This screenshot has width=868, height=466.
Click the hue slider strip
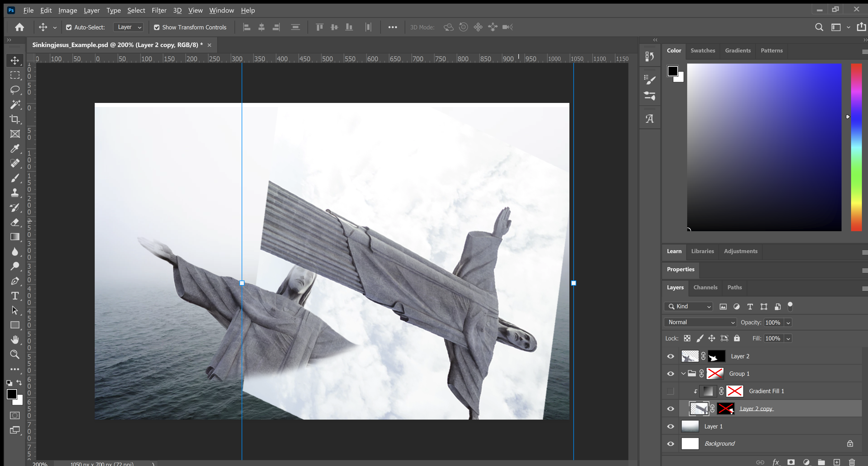pos(856,147)
